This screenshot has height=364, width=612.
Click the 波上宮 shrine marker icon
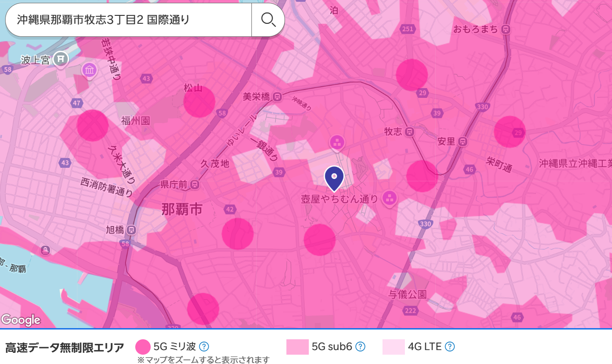(61, 59)
